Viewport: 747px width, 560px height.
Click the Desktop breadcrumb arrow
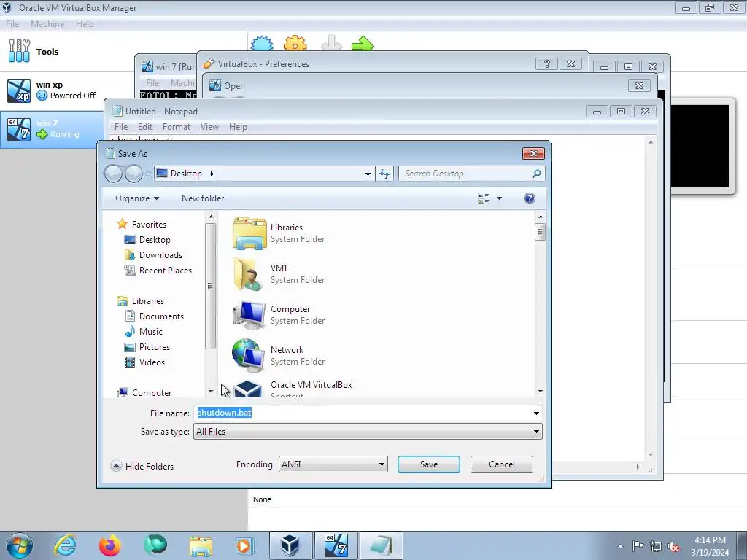[x=212, y=174]
